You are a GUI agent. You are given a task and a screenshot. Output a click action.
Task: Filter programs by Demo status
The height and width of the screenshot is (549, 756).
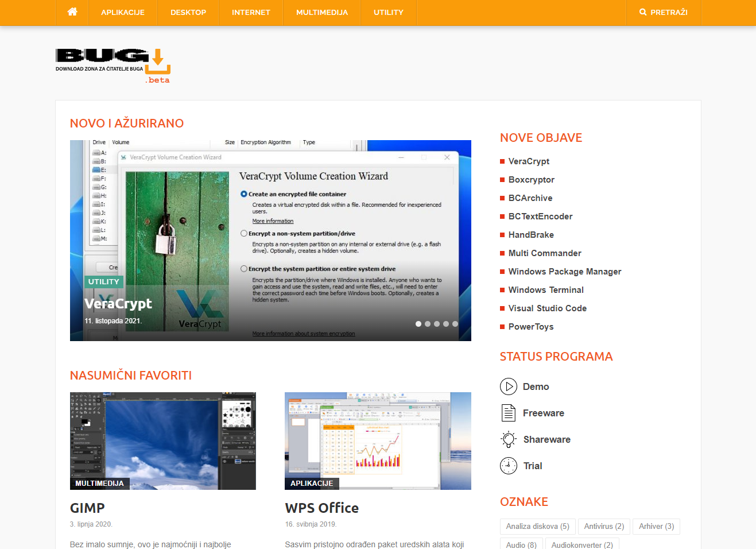pyautogui.click(x=536, y=386)
